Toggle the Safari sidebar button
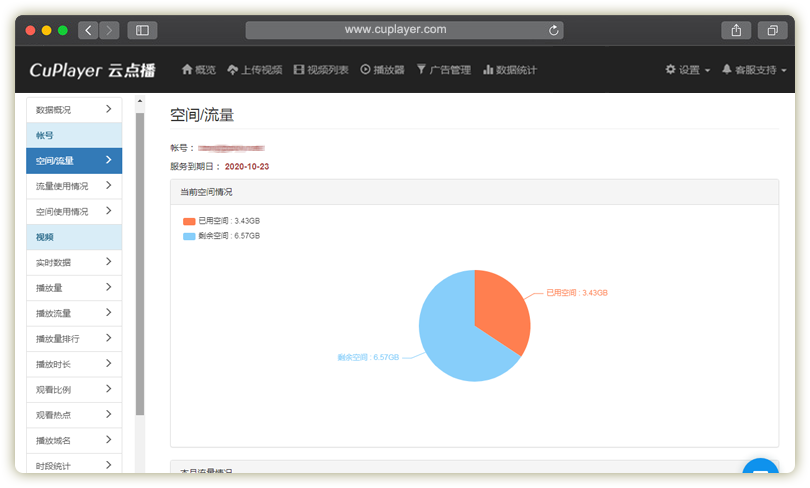Viewport: 810px width, 488px height. click(141, 30)
